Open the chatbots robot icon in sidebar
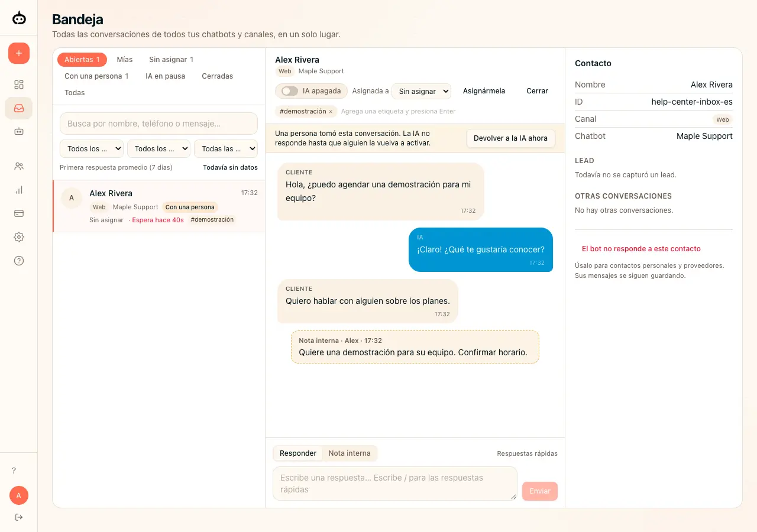Screen dimensions: 757x532 19,131
